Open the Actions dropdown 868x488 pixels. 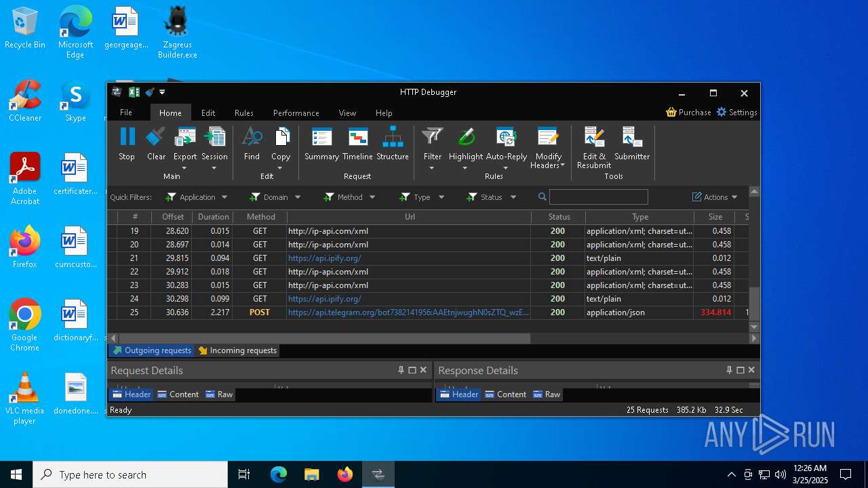[715, 197]
